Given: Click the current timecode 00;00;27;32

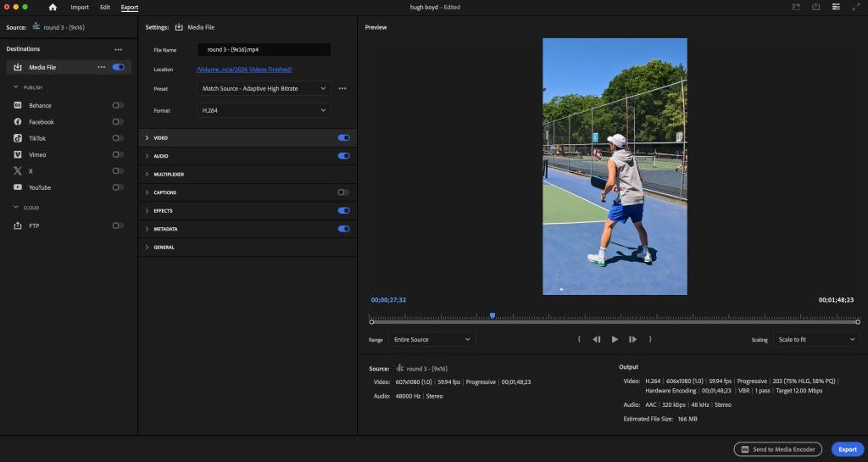Looking at the screenshot, I should pos(388,300).
